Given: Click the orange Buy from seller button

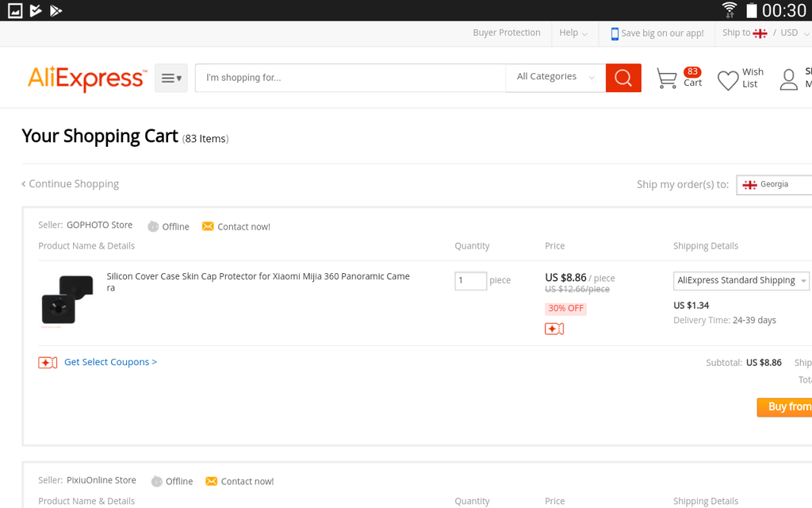Looking at the screenshot, I should coord(785,406).
